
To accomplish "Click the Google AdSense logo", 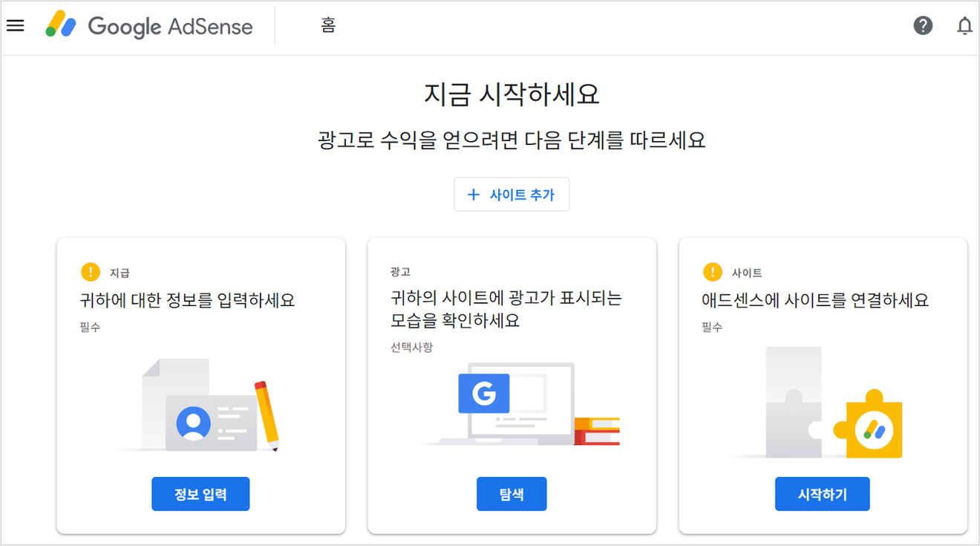I will [x=148, y=26].
